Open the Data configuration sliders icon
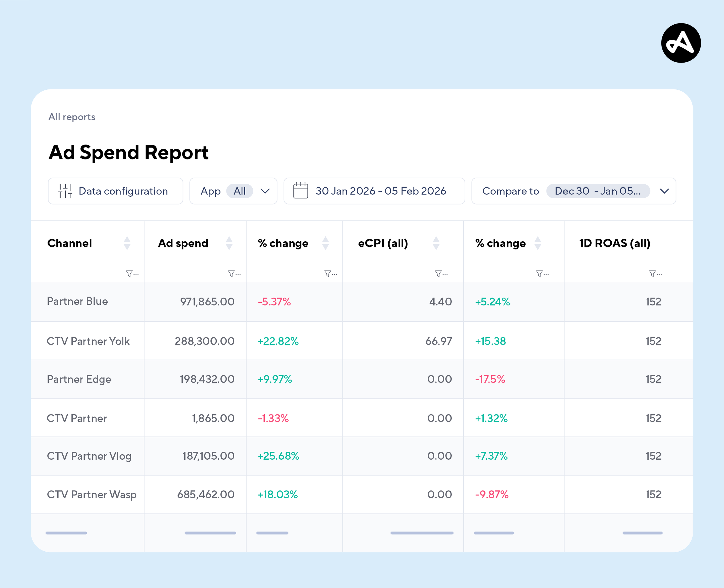This screenshot has height=588, width=724. tap(65, 191)
